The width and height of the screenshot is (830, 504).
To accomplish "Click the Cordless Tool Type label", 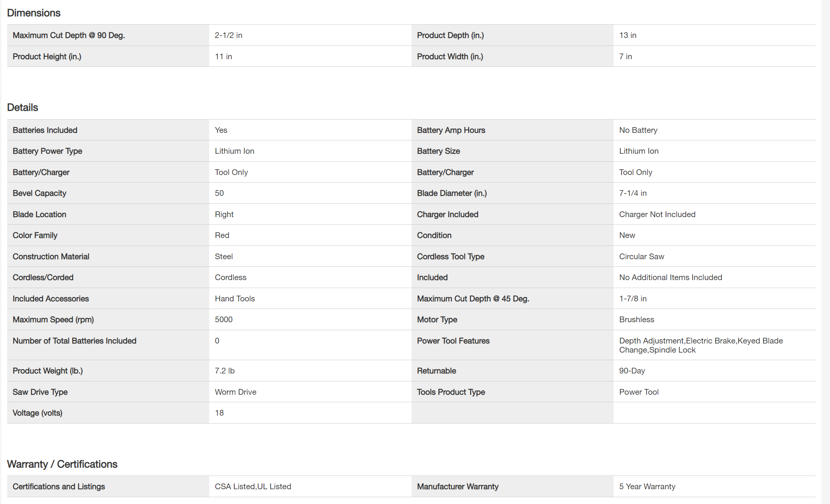I will (450, 257).
